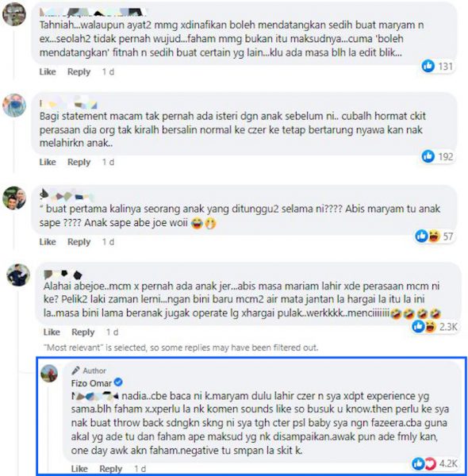Viewport: 468px width, 476px height.
Task: Reply to the comment starting with Bagi statement
Action: 79,162
